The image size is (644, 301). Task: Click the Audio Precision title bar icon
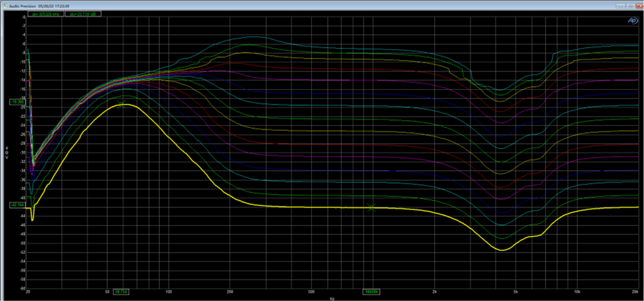5,6
